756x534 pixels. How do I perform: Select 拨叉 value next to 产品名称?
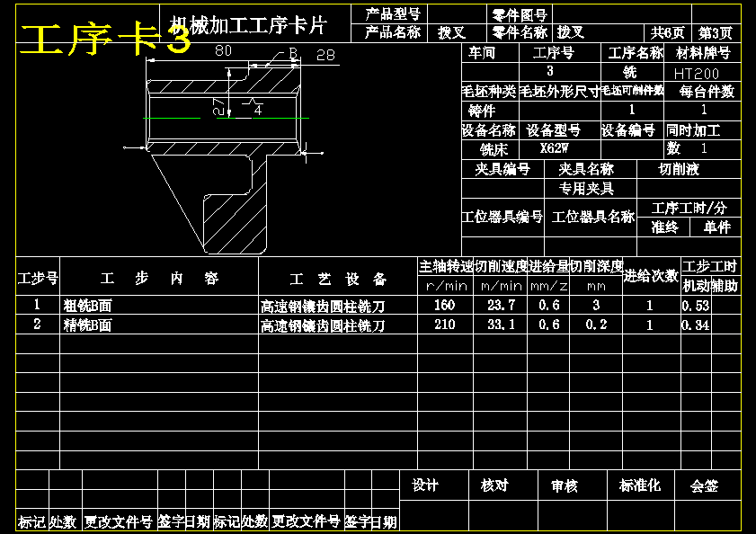pyautogui.click(x=452, y=32)
